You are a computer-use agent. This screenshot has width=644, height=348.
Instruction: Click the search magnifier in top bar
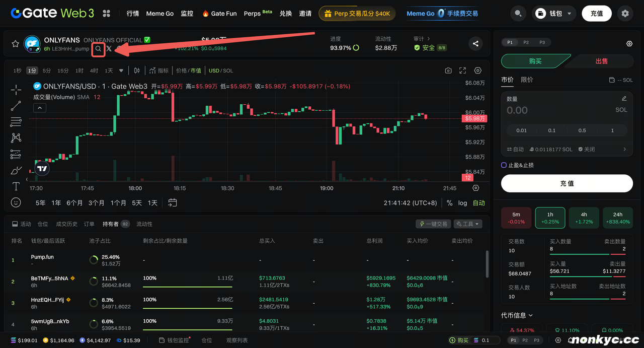point(518,14)
